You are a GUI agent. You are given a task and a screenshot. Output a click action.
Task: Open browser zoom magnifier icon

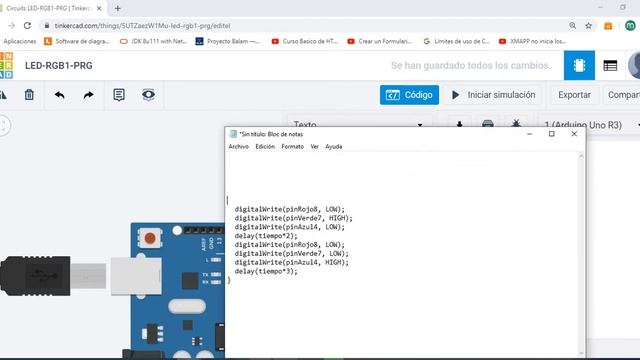coord(573,26)
